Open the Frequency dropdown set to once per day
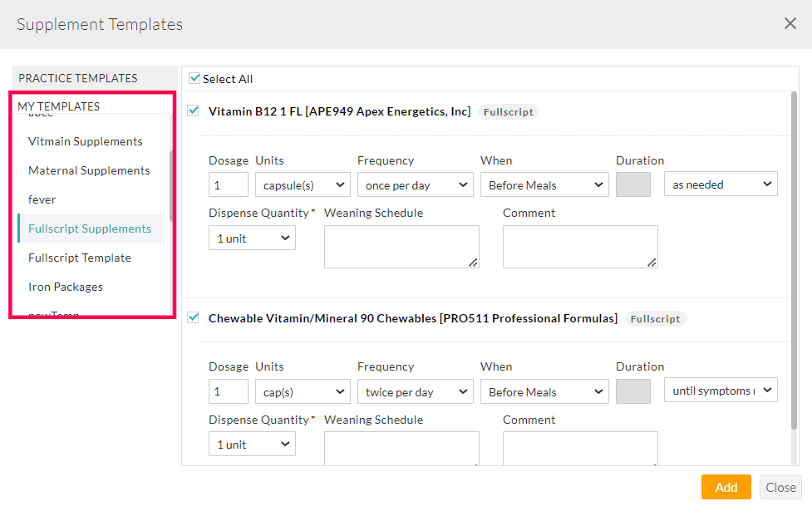Screen dimensions: 812x516 pos(415,184)
